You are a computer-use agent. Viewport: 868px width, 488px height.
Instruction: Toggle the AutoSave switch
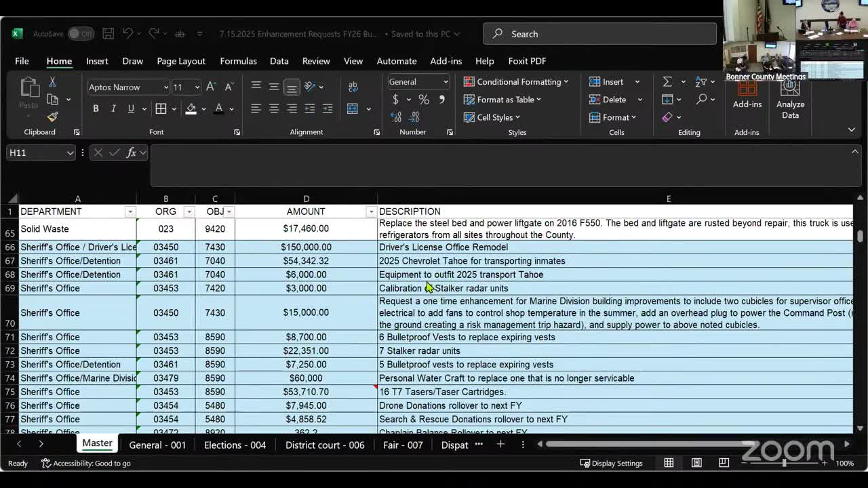tap(81, 34)
